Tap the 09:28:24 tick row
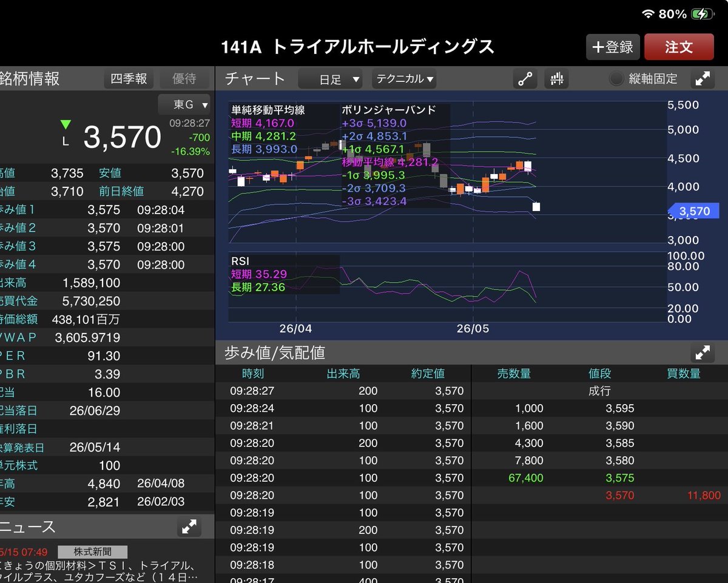Viewport: 728px width, 583px height. point(343,409)
